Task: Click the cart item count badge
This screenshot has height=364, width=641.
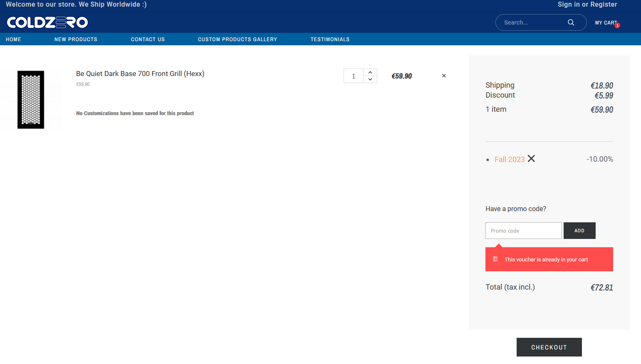Action: point(617,26)
